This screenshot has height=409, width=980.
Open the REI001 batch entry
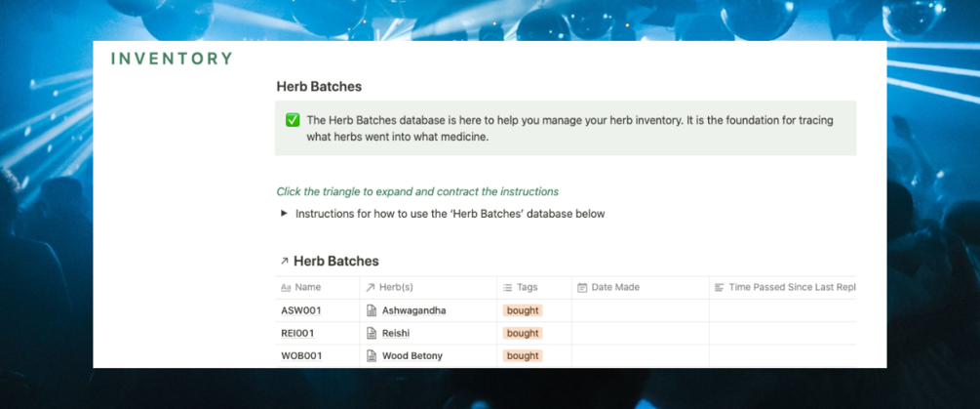[297, 333]
